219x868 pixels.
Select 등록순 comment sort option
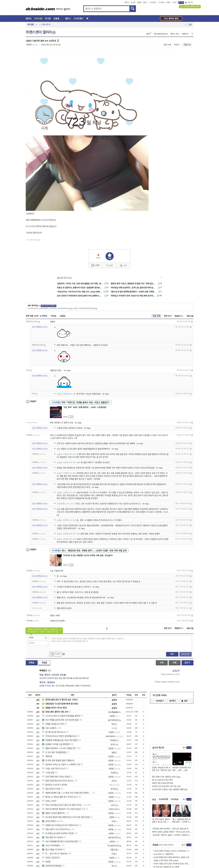point(44,316)
